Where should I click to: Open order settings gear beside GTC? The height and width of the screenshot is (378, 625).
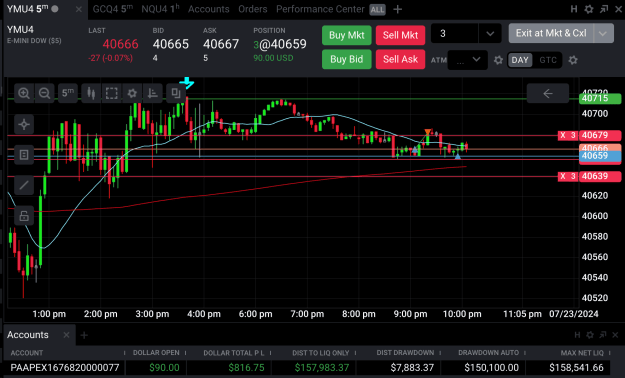[x=573, y=60]
